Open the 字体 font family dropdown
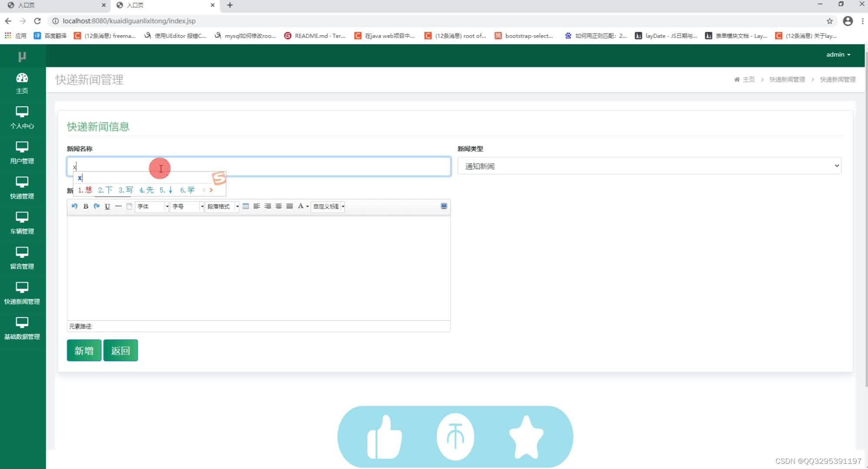The height and width of the screenshot is (469, 868). tap(152, 206)
